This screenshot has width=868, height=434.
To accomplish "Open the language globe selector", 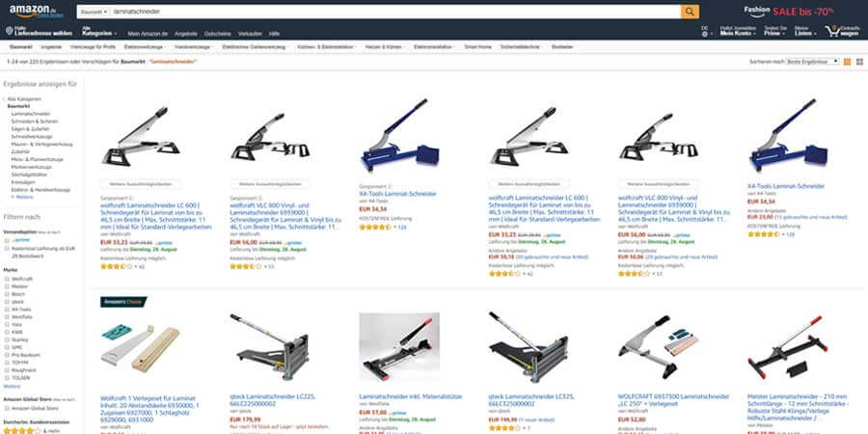I will 704,34.
